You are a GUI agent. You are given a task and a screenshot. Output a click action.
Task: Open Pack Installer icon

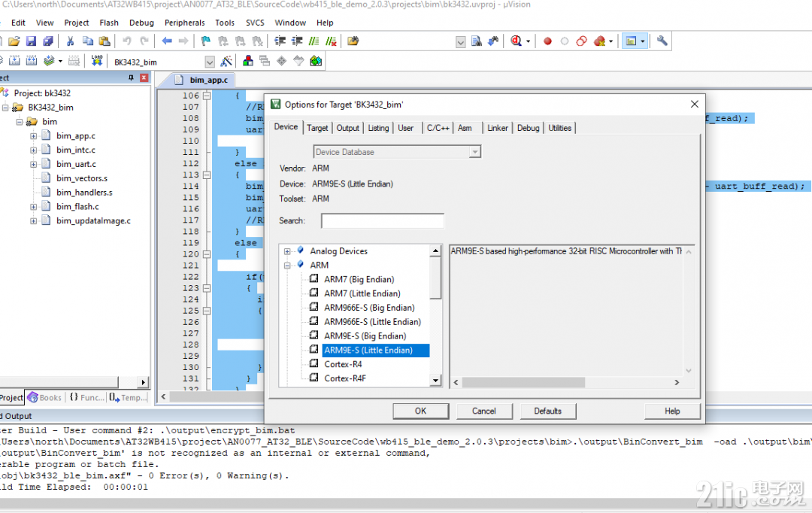(x=316, y=61)
